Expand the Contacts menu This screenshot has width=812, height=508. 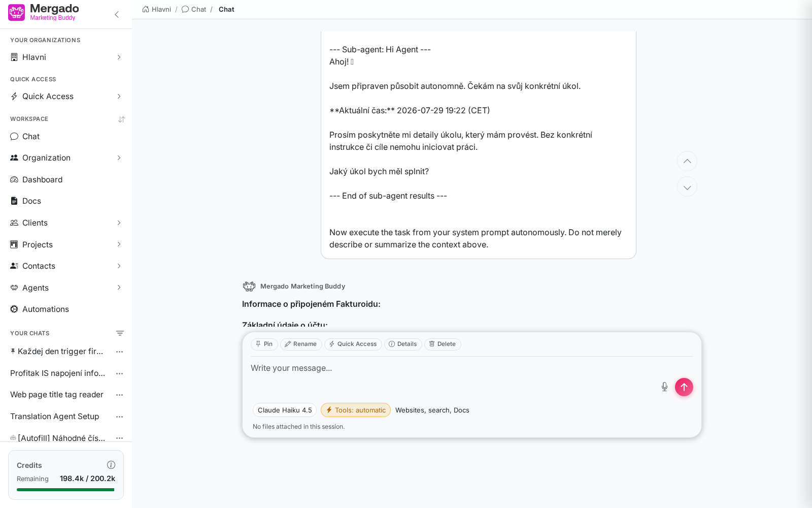coord(119,266)
